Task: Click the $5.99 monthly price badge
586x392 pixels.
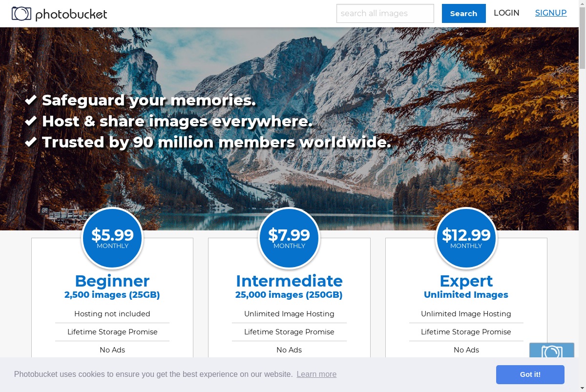Action: (x=112, y=238)
